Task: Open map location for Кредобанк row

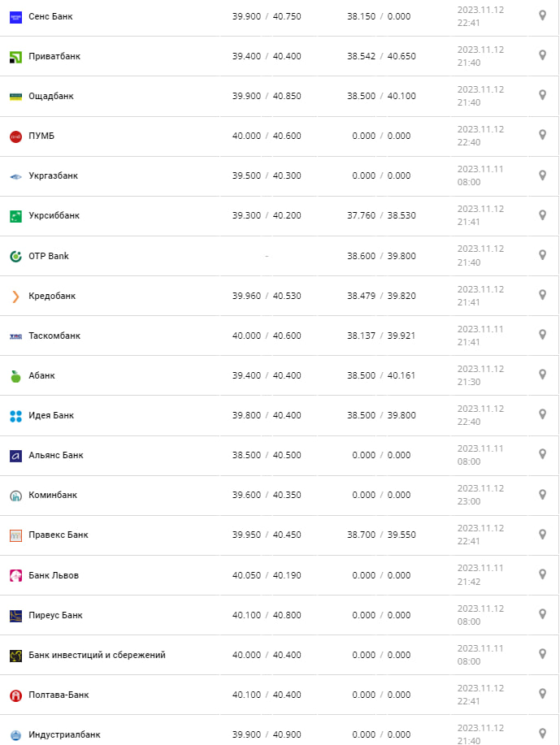Action: [x=542, y=295]
